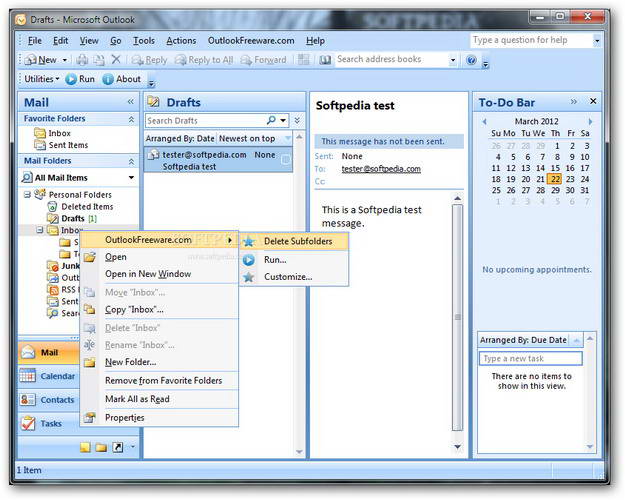
Task: Click the Run play icon in toolbar
Action: [x=71, y=79]
